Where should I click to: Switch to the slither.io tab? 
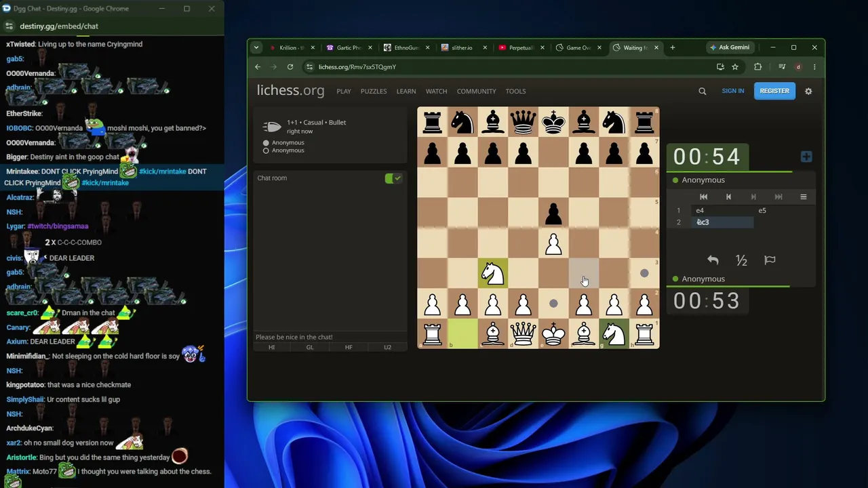click(463, 47)
